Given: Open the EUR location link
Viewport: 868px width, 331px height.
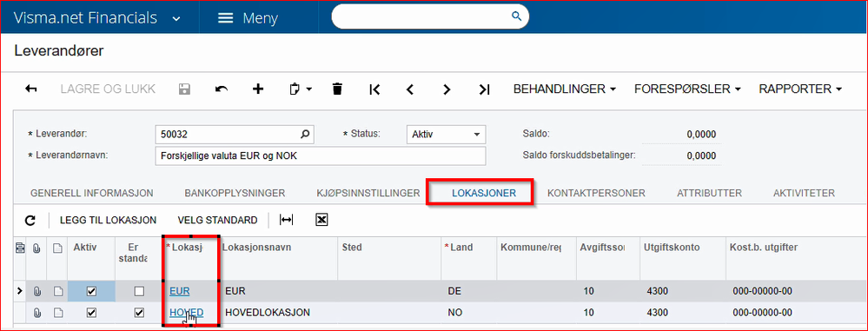Looking at the screenshot, I should (x=179, y=290).
